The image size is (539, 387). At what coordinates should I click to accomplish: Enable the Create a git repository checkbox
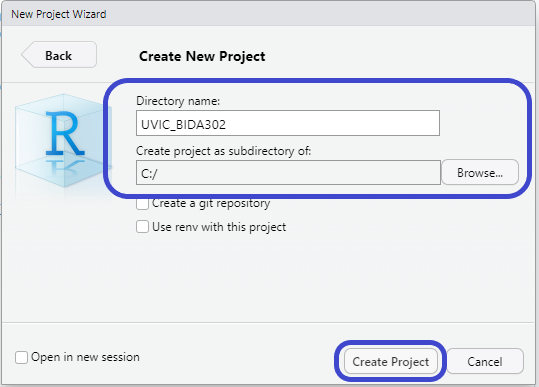click(142, 204)
